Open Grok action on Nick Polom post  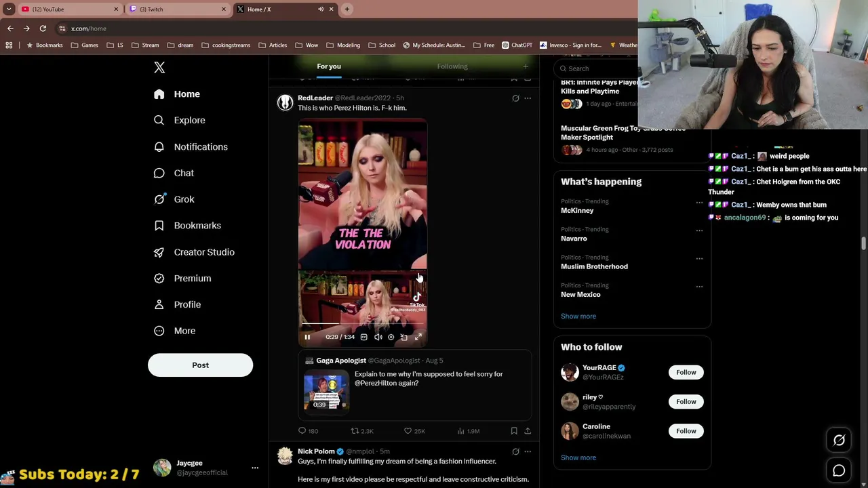click(515, 451)
